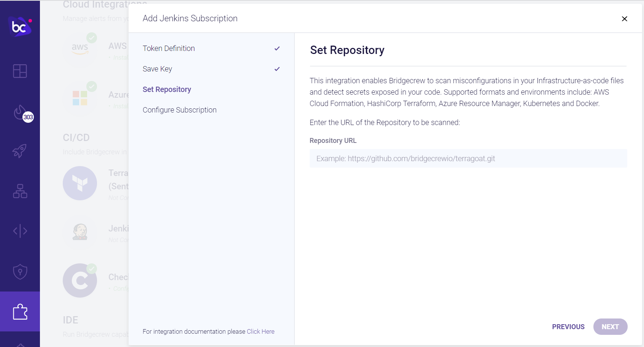644x347 pixels.
Task: Click the 'Repository URL' label
Action: (x=333, y=141)
